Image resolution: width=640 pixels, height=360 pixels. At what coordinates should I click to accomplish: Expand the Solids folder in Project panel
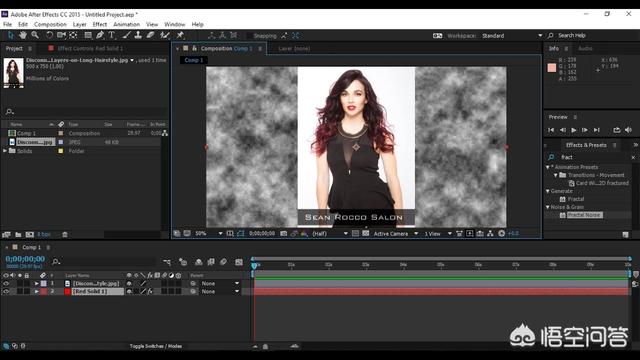click(5, 151)
